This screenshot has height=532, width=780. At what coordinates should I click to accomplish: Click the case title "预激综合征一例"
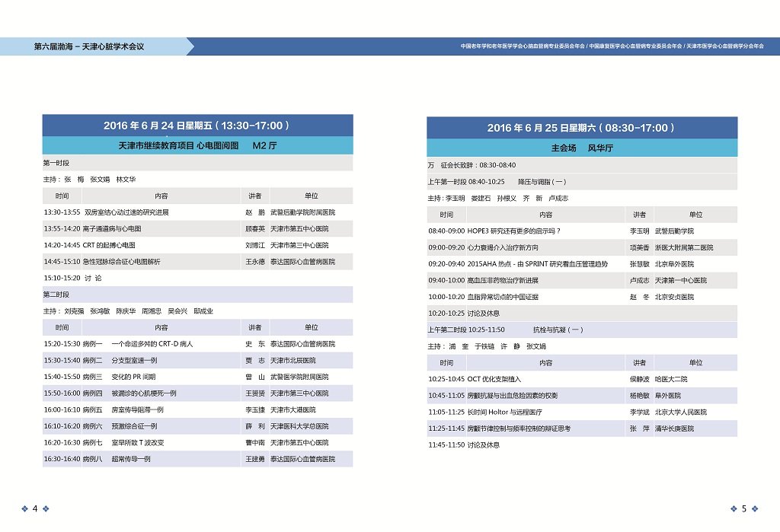point(134,426)
